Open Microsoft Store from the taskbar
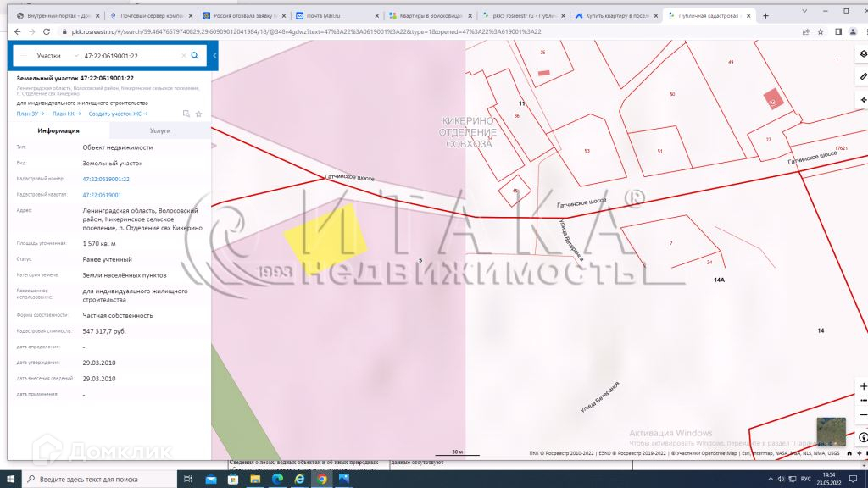The image size is (868, 488). coord(233,479)
